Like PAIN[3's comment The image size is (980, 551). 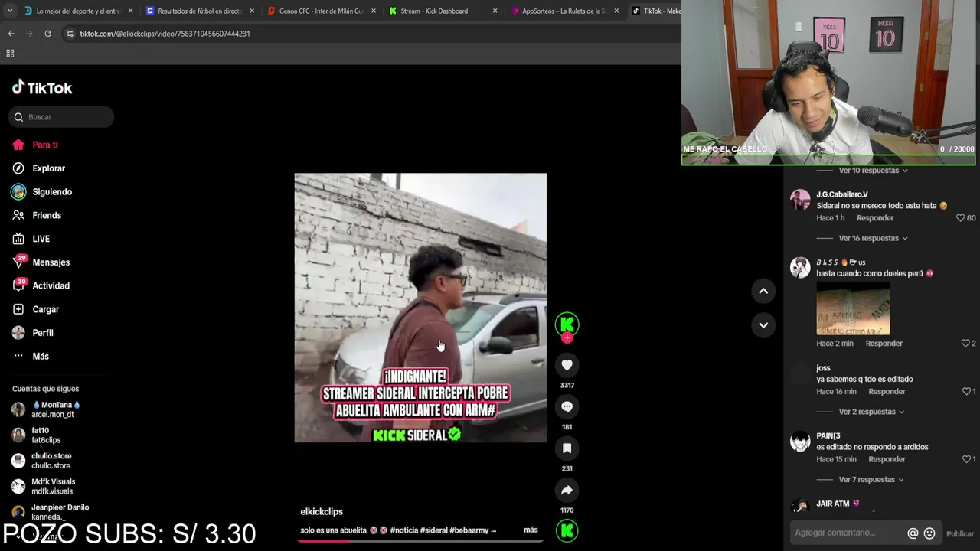966,459
